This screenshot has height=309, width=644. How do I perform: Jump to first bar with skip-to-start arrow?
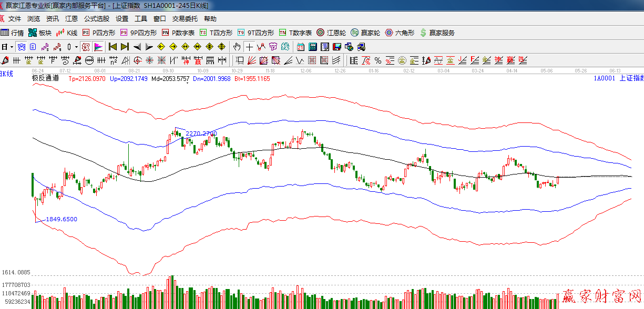pyautogui.click(x=113, y=47)
